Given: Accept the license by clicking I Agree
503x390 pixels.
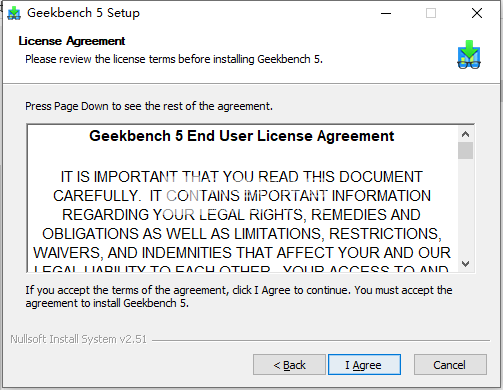Looking at the screenshot, I should pyautogui.click(x=364, y=365).
